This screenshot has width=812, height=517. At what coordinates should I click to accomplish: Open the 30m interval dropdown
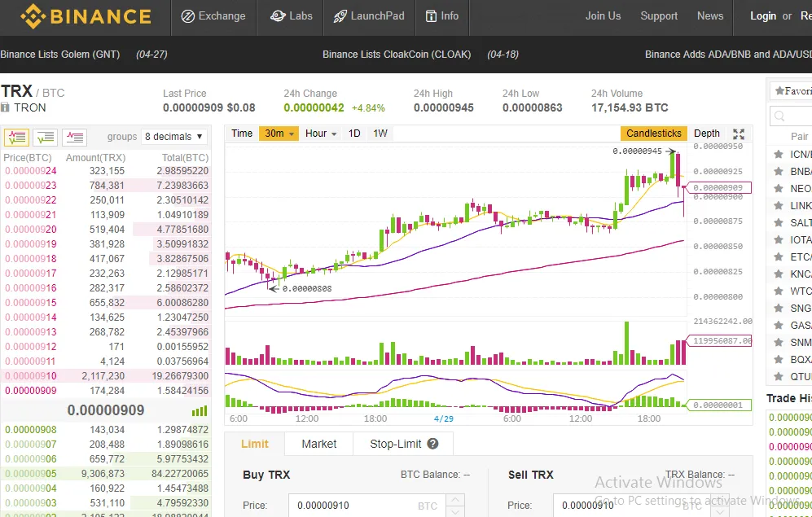(x=279, y=134)
